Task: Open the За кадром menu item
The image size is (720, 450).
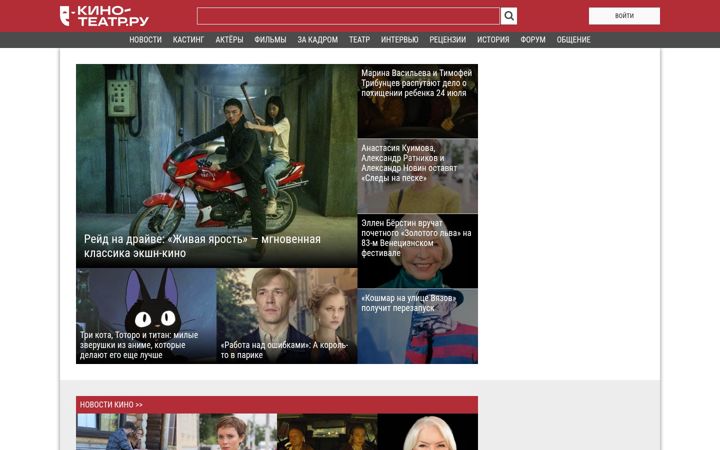Action: pyautogui.click(x=317, y=40)
